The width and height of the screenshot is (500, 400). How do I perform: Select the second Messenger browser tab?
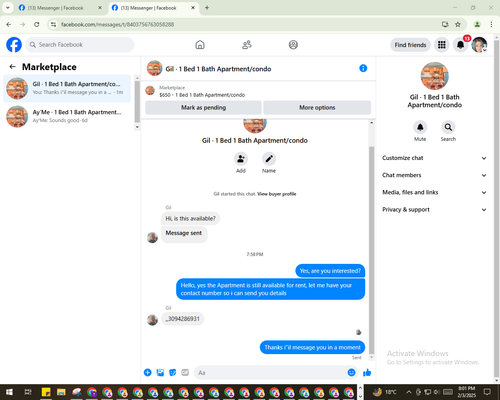(153, 8)
